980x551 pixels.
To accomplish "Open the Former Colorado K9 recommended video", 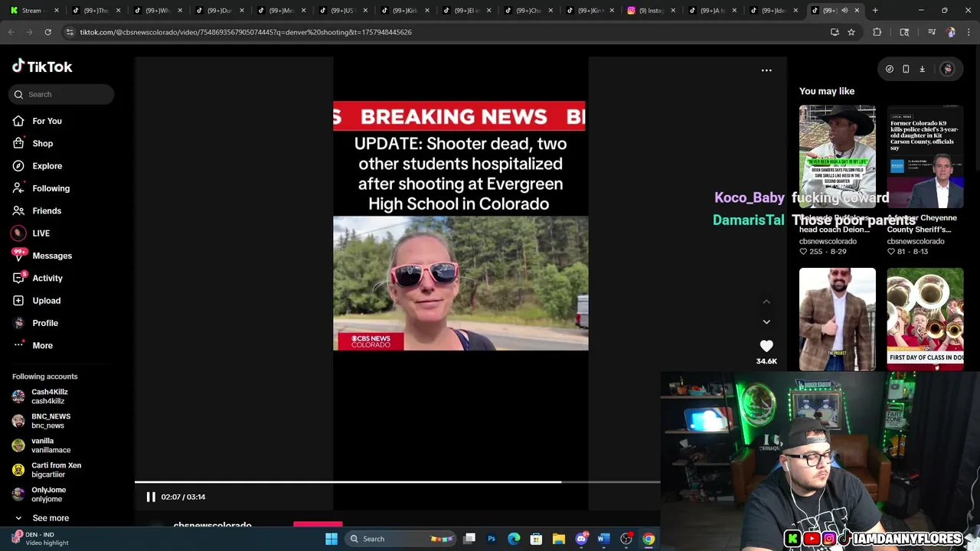I will [925, 157].
